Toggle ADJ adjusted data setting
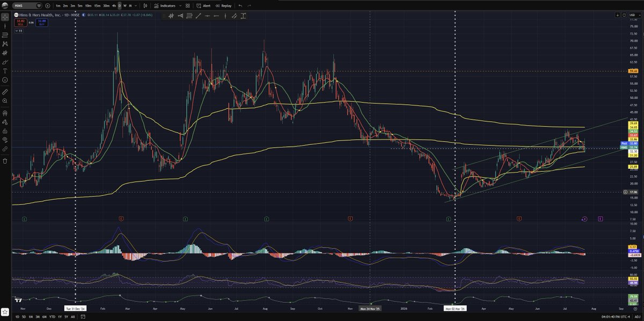Screen dimensions: 644x321 coord(638,317)
